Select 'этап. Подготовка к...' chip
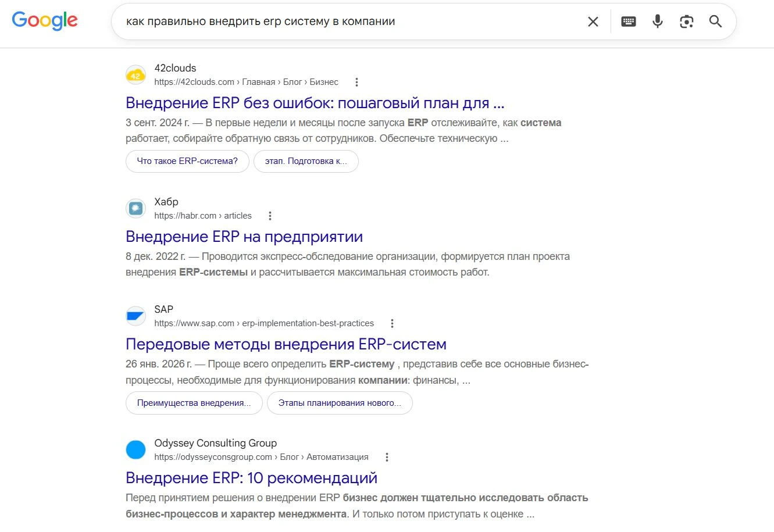 (306, 161)
